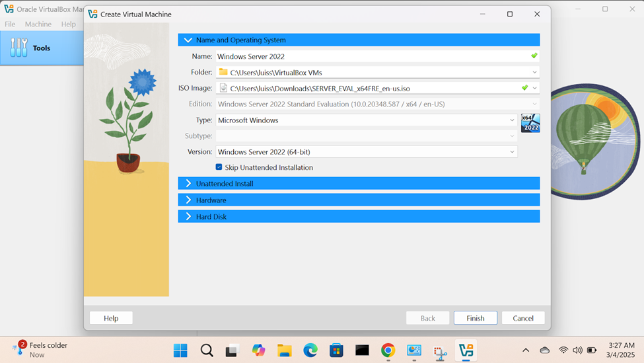Click the Finish button

point(475,318)
